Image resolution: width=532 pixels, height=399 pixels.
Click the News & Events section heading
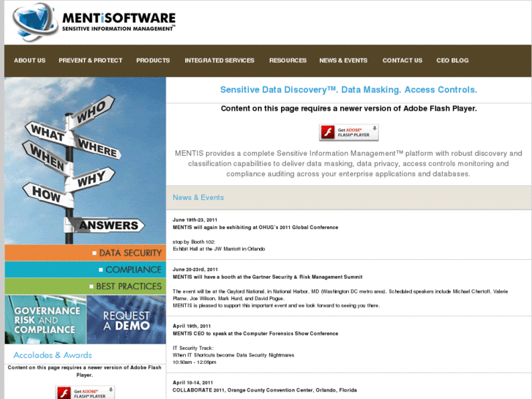[198, 198]
